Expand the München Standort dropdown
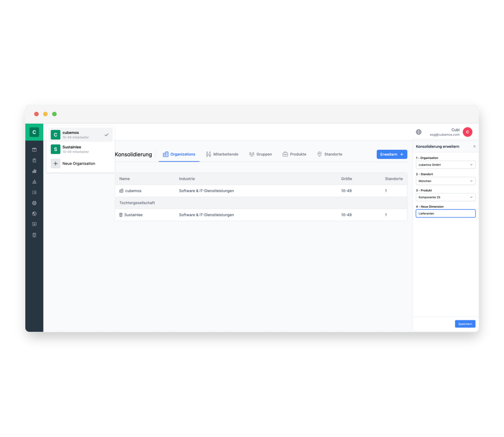Image resolution: width=504 pixels, height=437 pixels. [445, 181]
